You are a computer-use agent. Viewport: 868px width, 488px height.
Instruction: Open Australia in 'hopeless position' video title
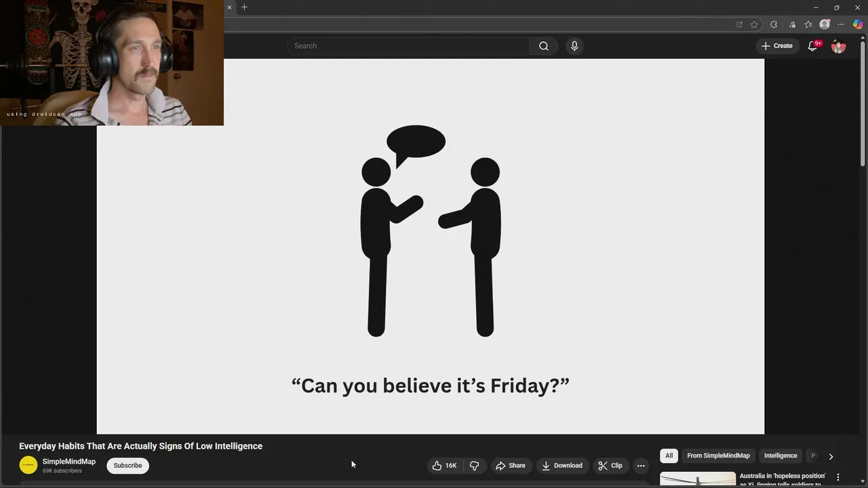pyautogui.click(x=783, y=480)
